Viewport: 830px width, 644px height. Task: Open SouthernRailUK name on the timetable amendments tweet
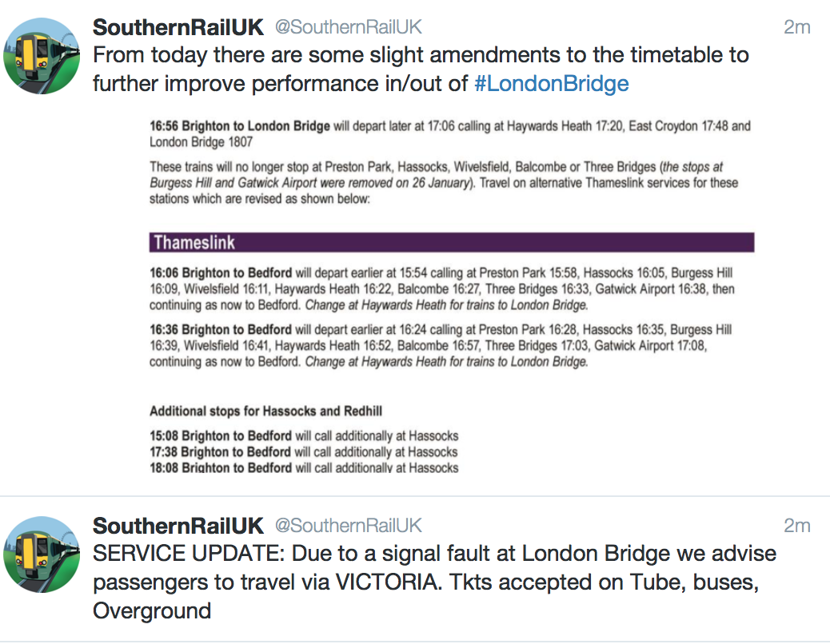click(x=178, y=27)
